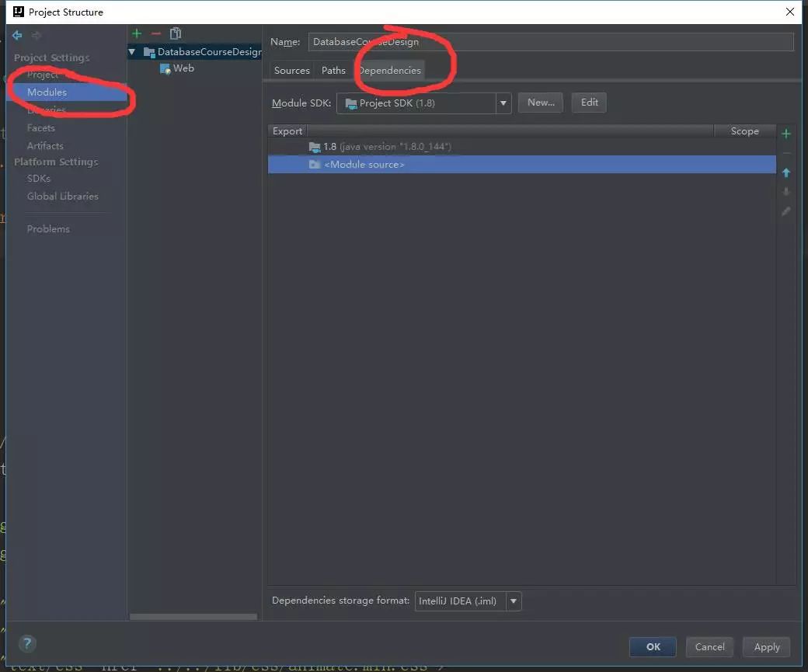This screenshot has width=808, height=672.
Task: Open the Problems section
Action: click(x=48, y=229)
